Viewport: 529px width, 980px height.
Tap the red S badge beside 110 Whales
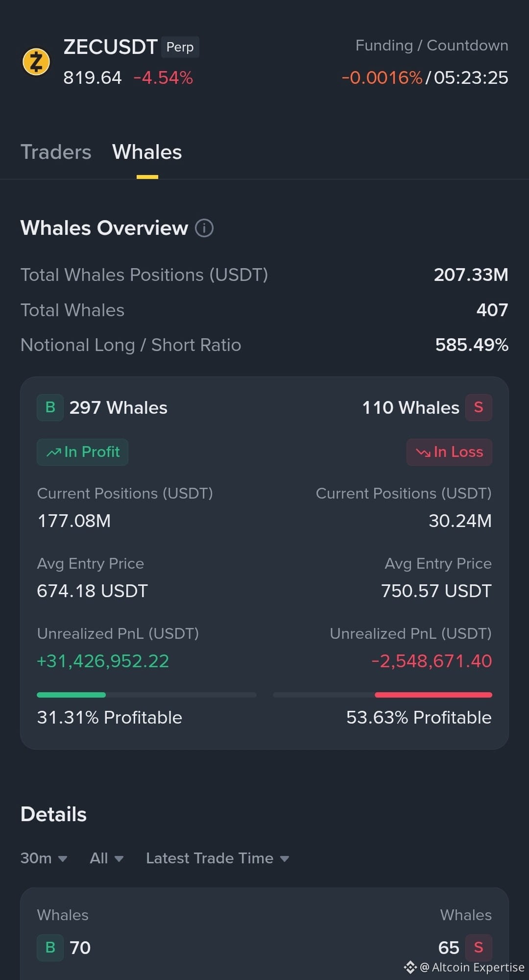point(479,407)
